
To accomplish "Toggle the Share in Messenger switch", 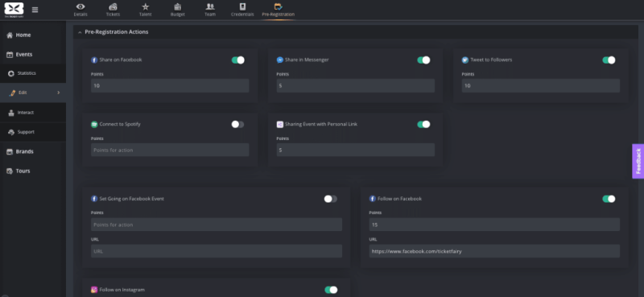I will (423, 60).
